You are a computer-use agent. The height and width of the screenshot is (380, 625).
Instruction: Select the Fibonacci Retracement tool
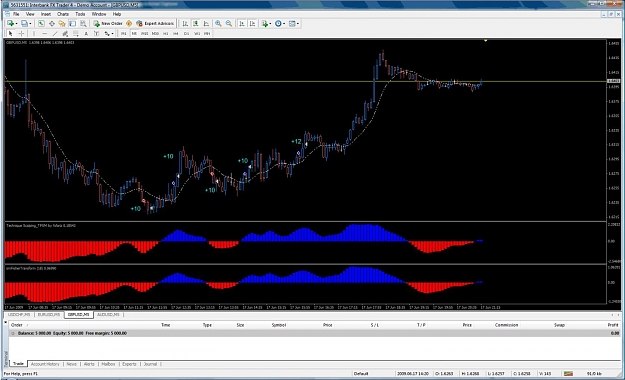75,33
